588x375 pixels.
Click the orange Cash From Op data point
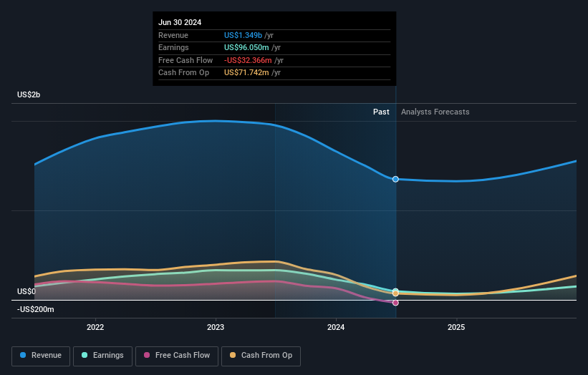(x=395, y=293)
